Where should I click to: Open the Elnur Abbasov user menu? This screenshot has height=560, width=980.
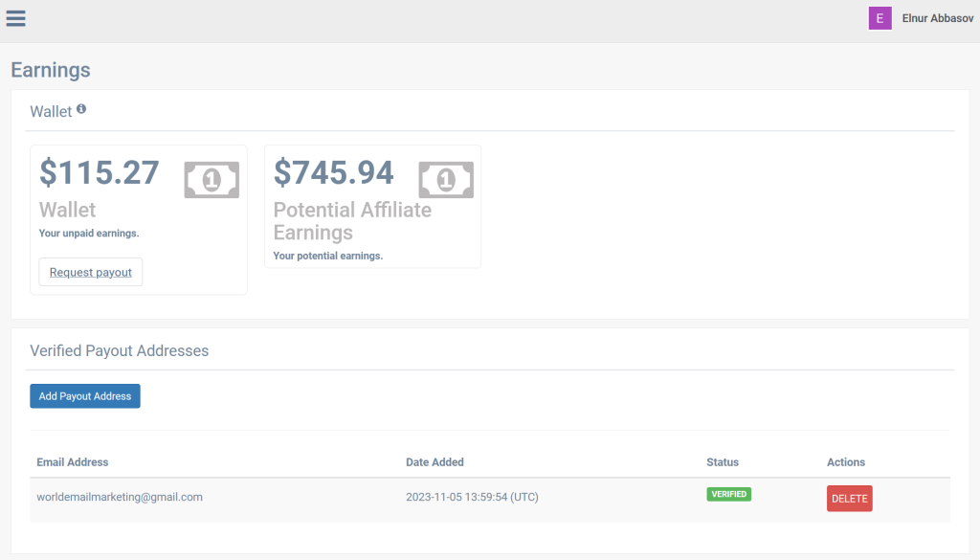point(937,18)
